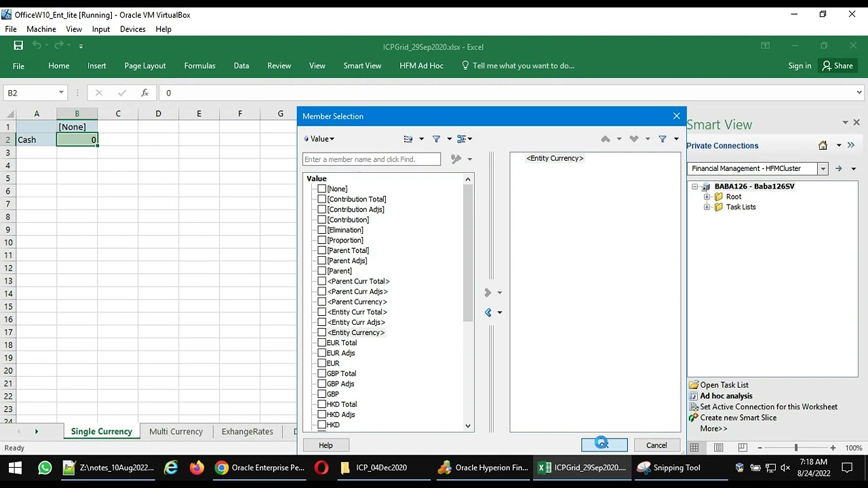Click Ad hoc analysis link
The width and height of the screenshot is (868, 488).
726,396
